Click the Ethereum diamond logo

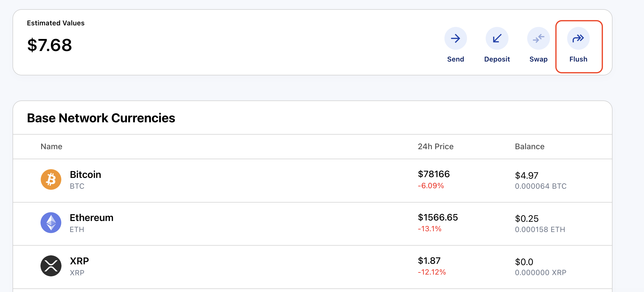51,223
